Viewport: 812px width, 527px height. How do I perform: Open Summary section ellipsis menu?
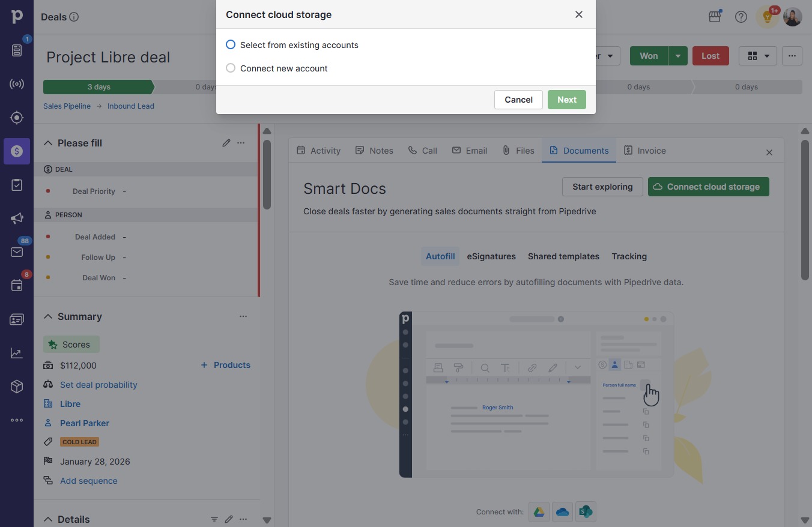(243, 316)
